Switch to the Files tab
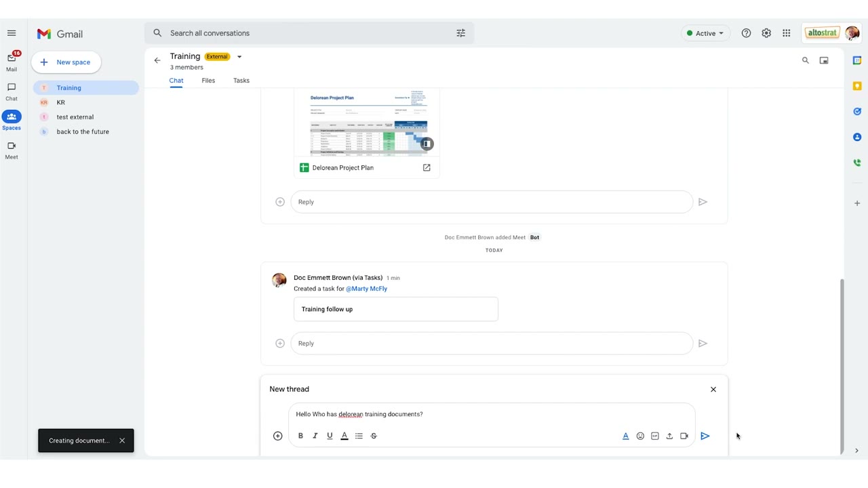The width and height of the screenshot is (868, 488). [208, 81]
